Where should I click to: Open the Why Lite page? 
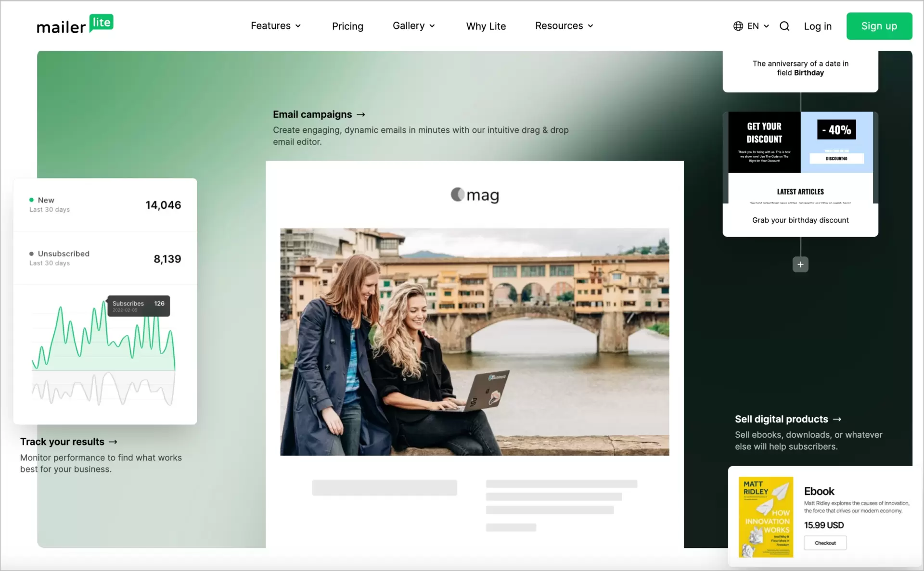(486, 26)
